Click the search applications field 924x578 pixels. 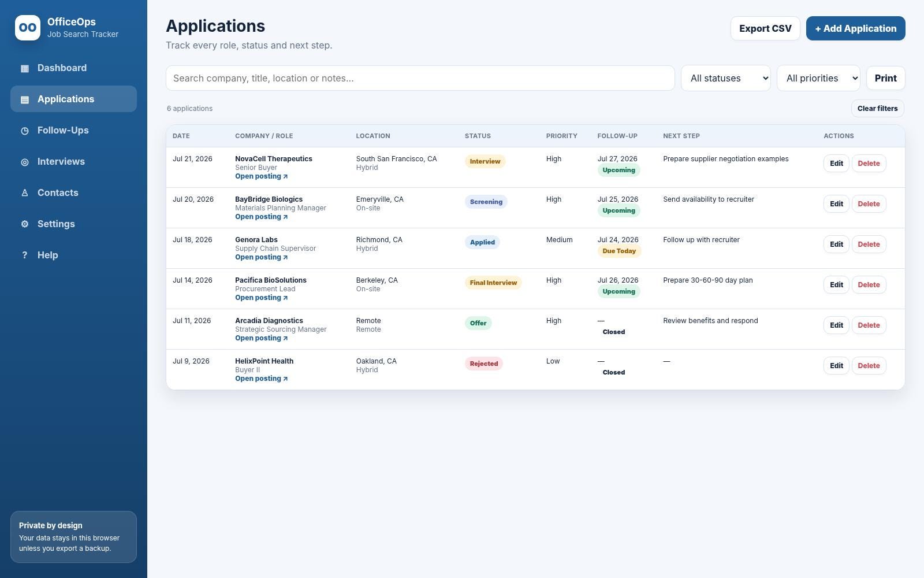point(420,78)
